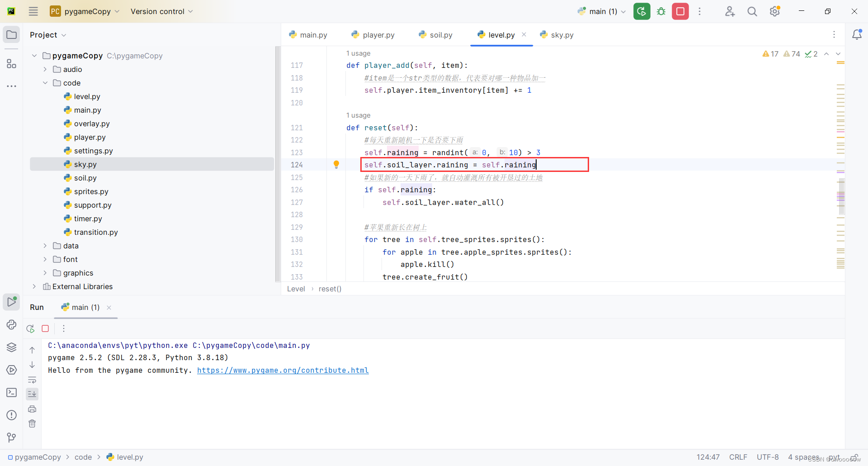Start debugging with the bug icon
868x466 pixels.
661,11
